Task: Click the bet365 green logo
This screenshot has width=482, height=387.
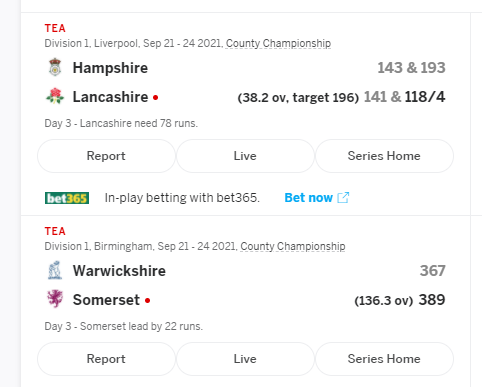Action: pos(67,198)
